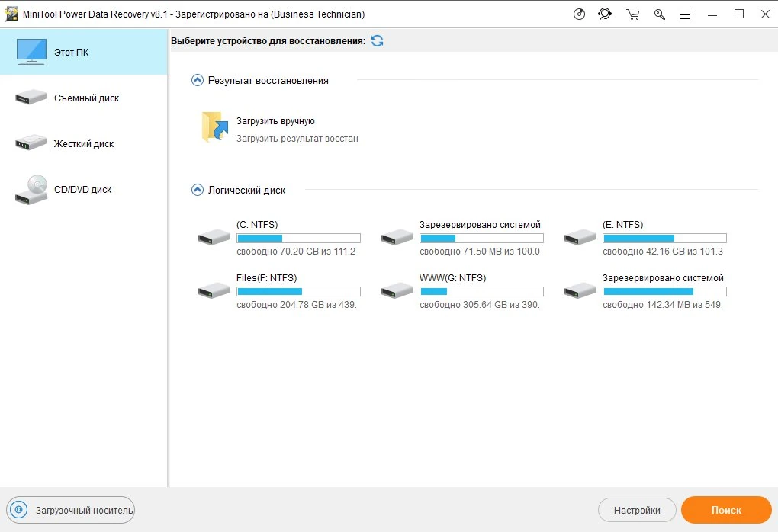Click "свободно 70.20 GB из 111.2" text
778x532 pixels.
click(296, 252)
